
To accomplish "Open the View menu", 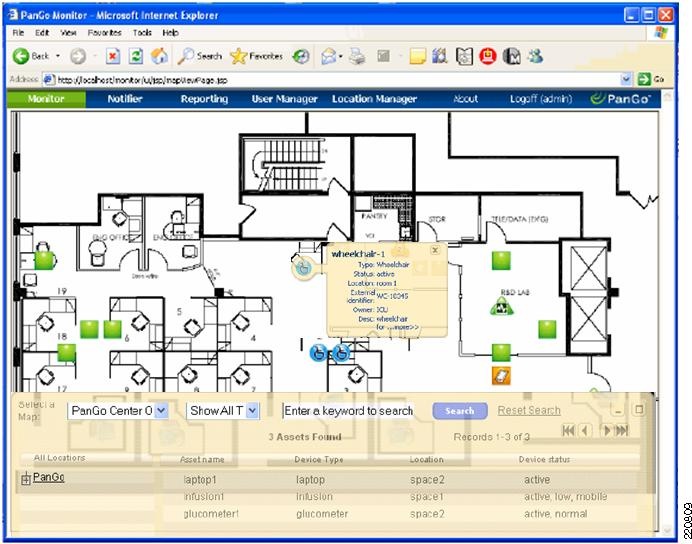I will (x=68, y=33).
